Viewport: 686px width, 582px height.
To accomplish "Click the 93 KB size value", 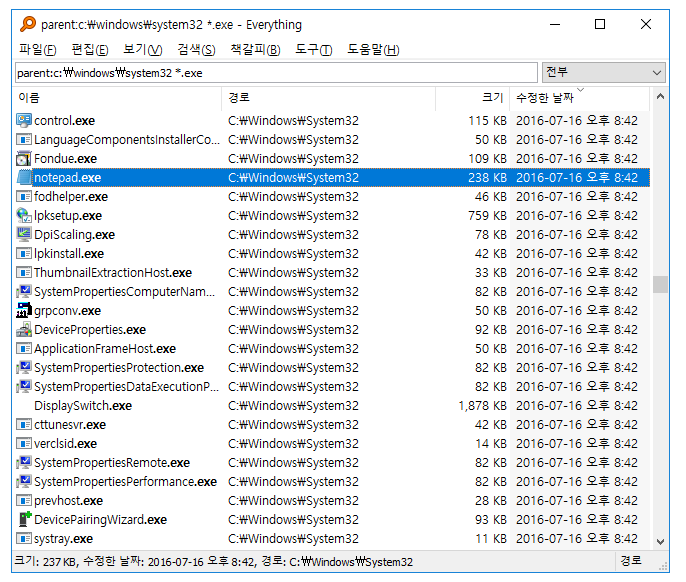I will 491,519.
